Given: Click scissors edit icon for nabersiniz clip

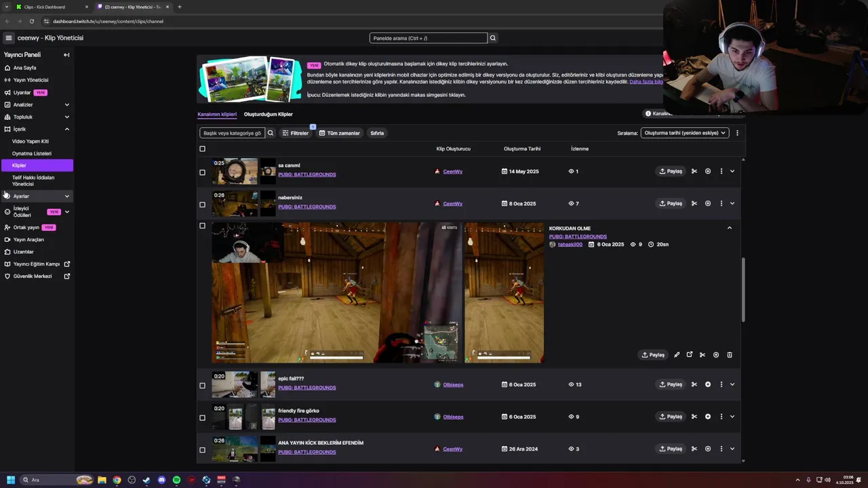Looking at the screenshot, I should [694, 203].
